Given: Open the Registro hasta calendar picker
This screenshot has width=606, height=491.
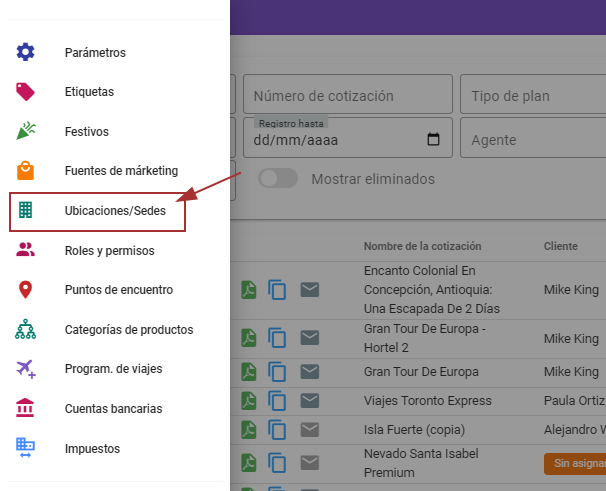Looking at the screenshot, I should [x=433, y=140].
